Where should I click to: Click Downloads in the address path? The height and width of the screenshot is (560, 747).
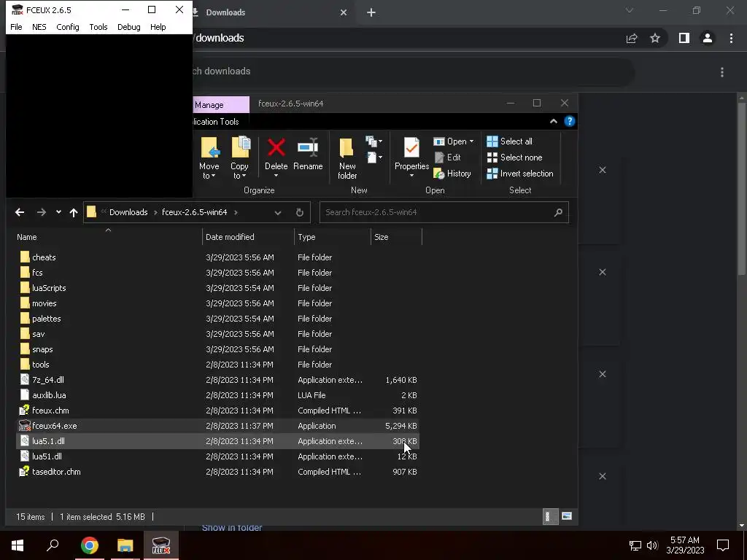click(128, 212)
